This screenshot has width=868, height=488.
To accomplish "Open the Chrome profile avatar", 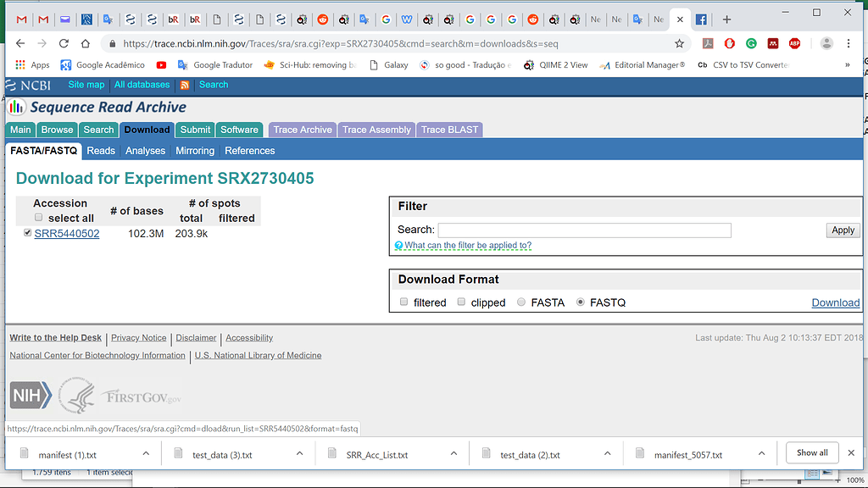I will coord(826,44).
